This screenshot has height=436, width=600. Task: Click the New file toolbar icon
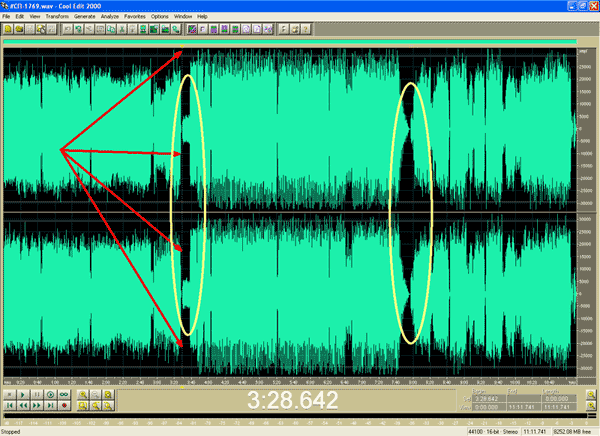(10, 29)
